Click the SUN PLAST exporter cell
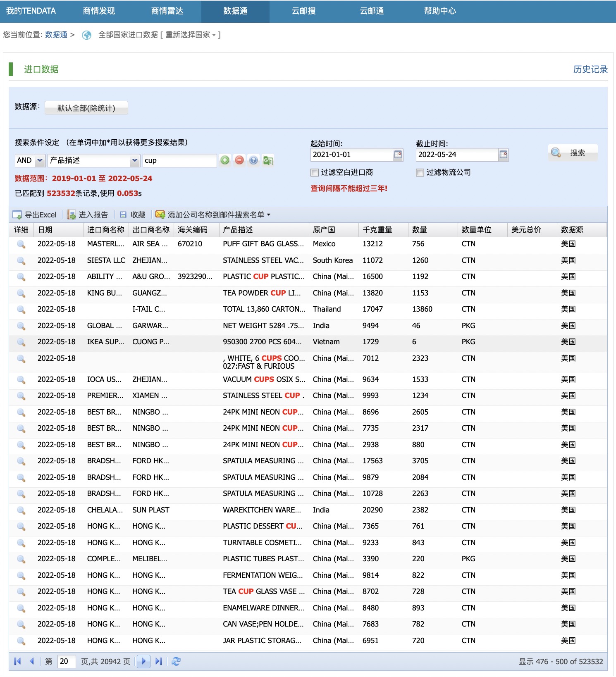The width and height of the screenshot is (616, 677). tap(151, 510)
